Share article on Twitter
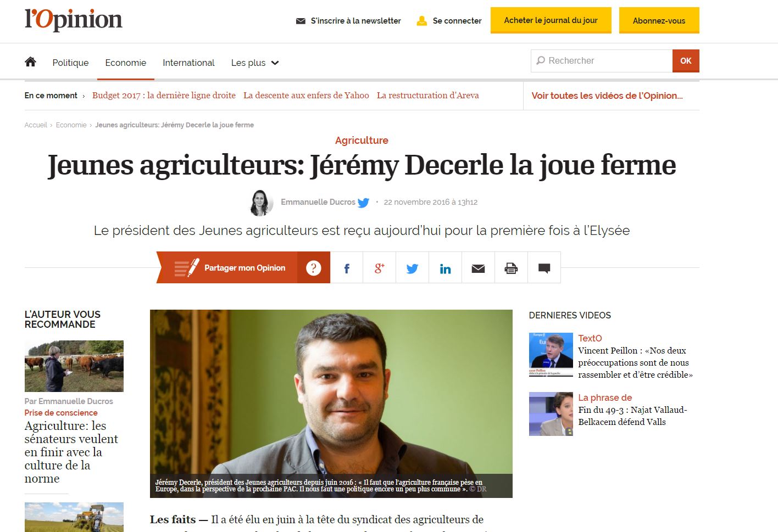 pos(413,268)
